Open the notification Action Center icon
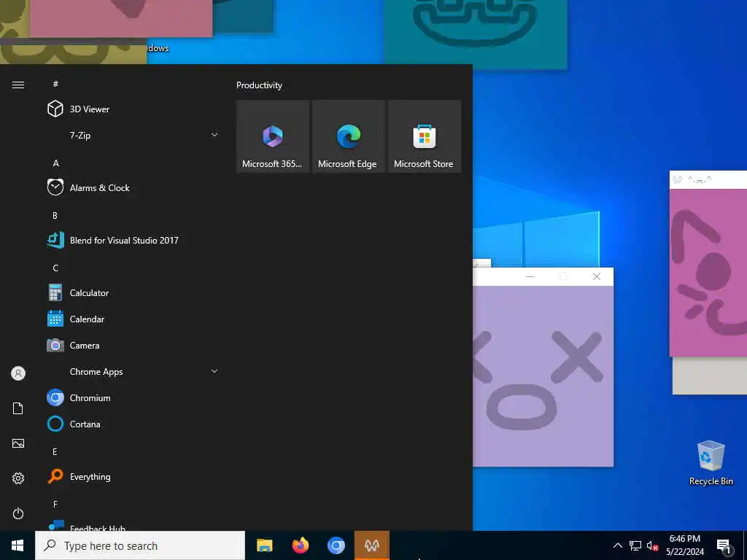The image size is (747, 560). 724,546
